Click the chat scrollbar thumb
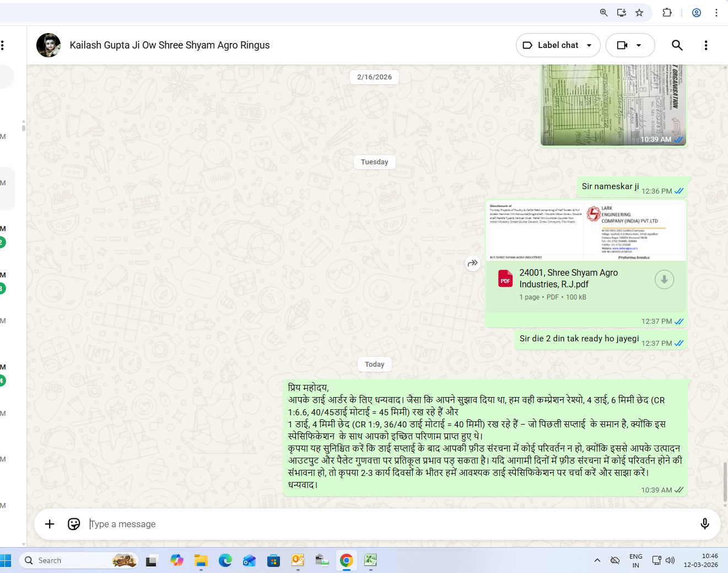The height and width of the screenshot is (573, 728). [x=725, y=481]
